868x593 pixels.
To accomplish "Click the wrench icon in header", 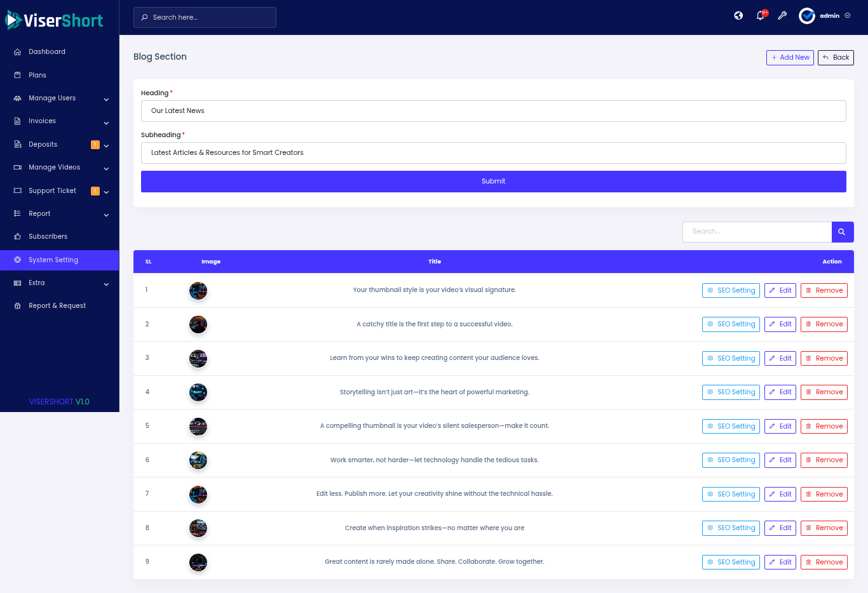I will tap(782, 16).
